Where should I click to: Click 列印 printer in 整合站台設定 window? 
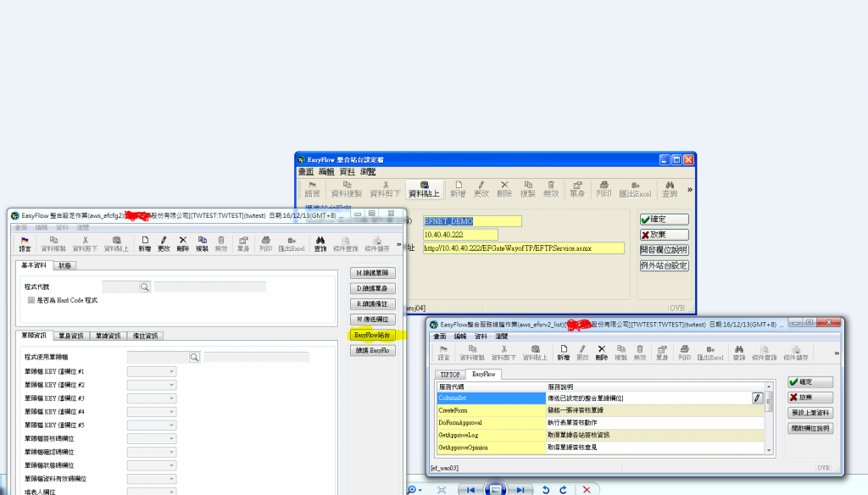click(604, 189)
